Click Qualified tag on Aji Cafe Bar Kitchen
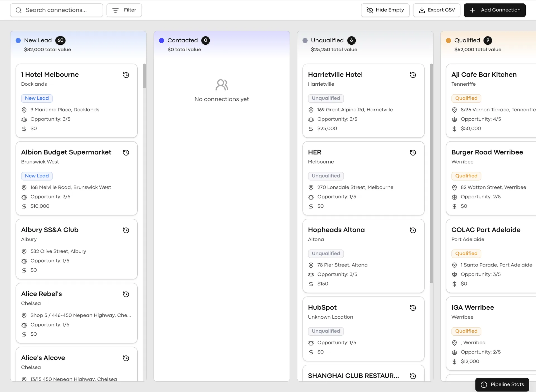The width and height of the screenshot is (536, 392). point(466,98)
